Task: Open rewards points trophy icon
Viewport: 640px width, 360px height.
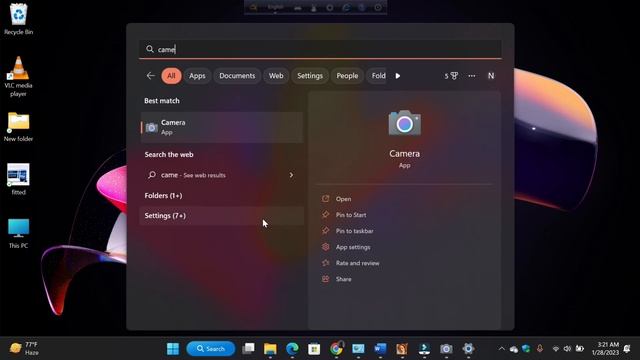Action: coord(451,76)
